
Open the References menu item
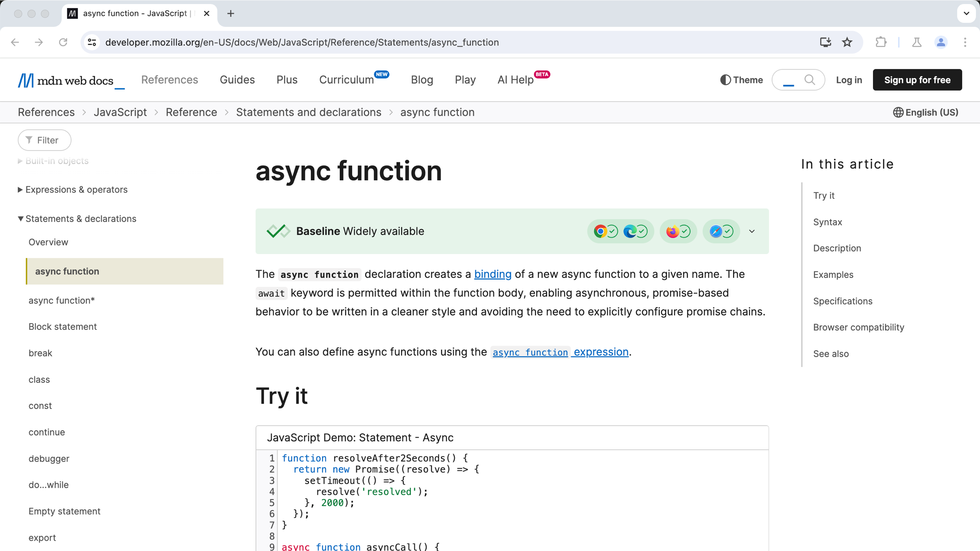(x=169, y=80)
